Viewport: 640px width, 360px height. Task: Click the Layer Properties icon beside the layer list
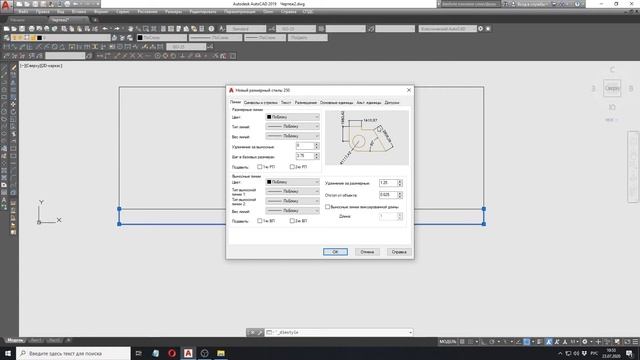click(x=7, y=38)
